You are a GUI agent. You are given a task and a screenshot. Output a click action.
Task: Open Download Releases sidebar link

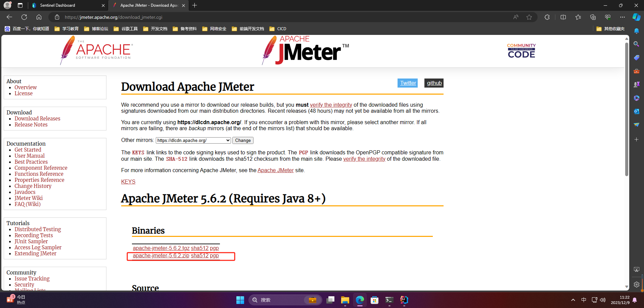(x=37, y=118)
